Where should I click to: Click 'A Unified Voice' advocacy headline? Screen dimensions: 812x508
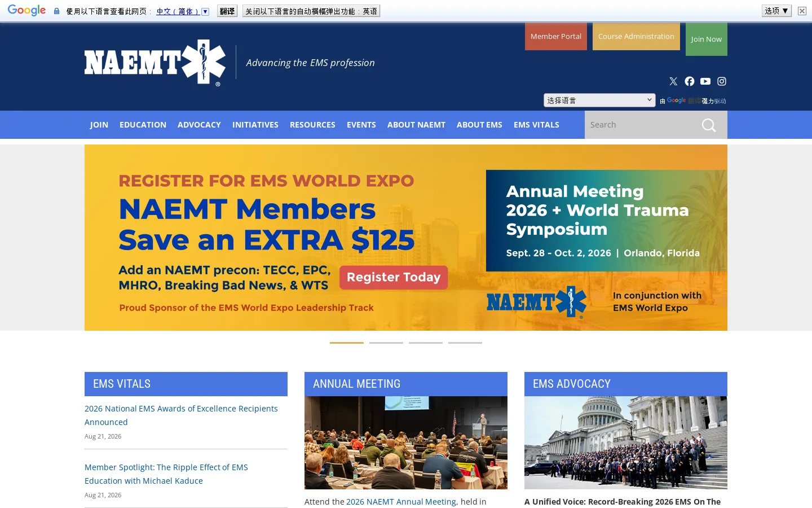(x=623, y=502)
